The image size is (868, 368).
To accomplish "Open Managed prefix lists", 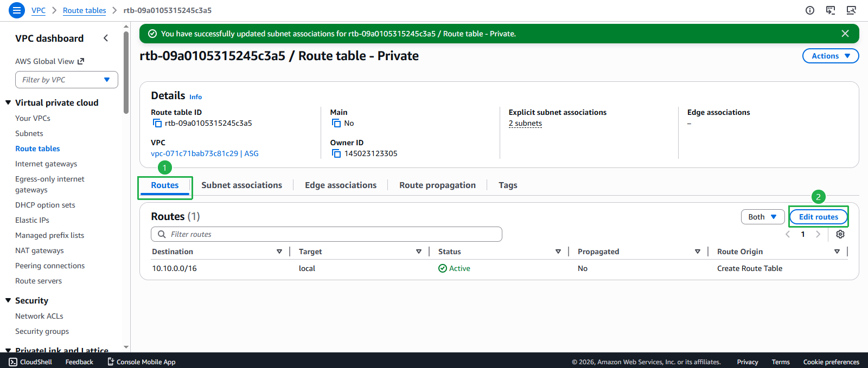I will [x=49, y=235].
